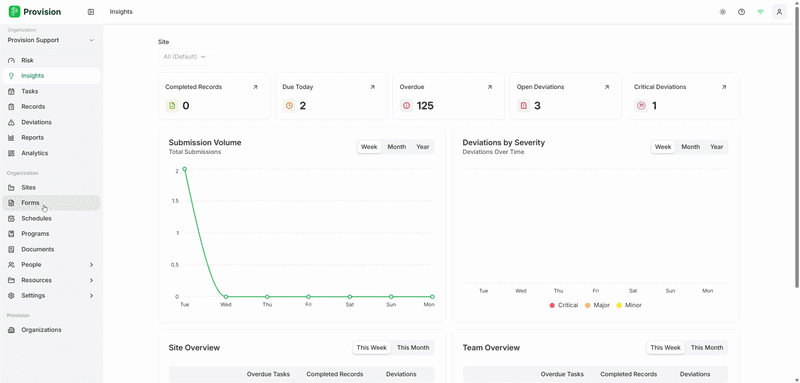Click the Site Overview Overdue Tasks header
Viewport: 800px width, 383px height.
coord(268,374)
